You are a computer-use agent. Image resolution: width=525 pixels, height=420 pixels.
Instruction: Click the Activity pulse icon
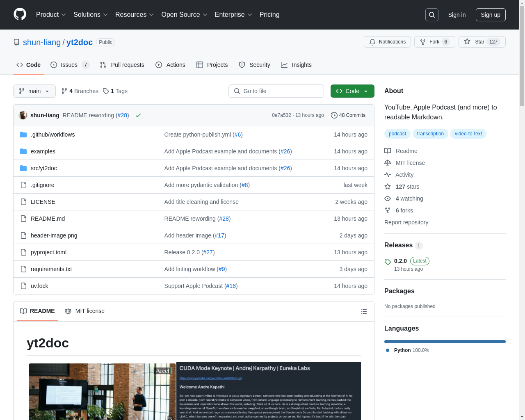pos(388,175)
